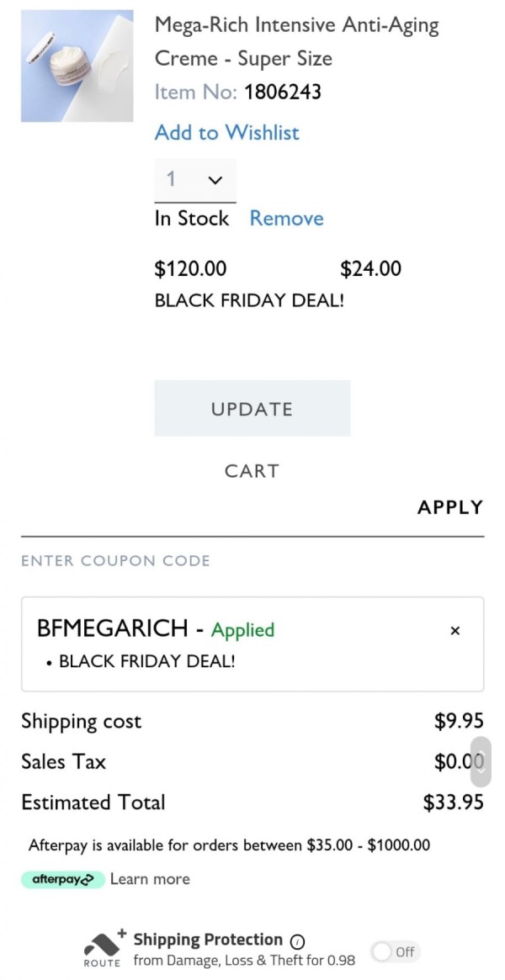Click the UPDATE button
Image resolution: width=505 pixels, height=980 pixels.
pyautogui.click(x=252, y=408)
